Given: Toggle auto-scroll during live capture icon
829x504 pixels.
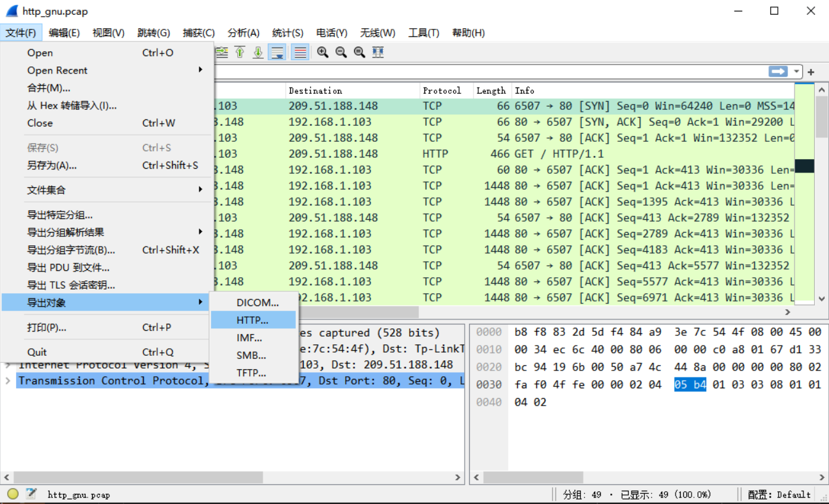Looking at the screenshot, I should click(277, 52).
